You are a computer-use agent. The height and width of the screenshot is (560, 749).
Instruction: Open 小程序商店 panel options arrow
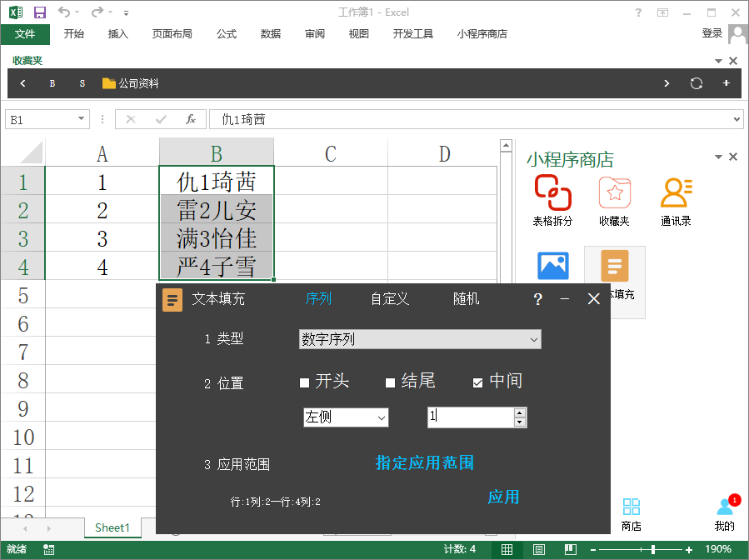pyautogui.click(x=718, y=157)
